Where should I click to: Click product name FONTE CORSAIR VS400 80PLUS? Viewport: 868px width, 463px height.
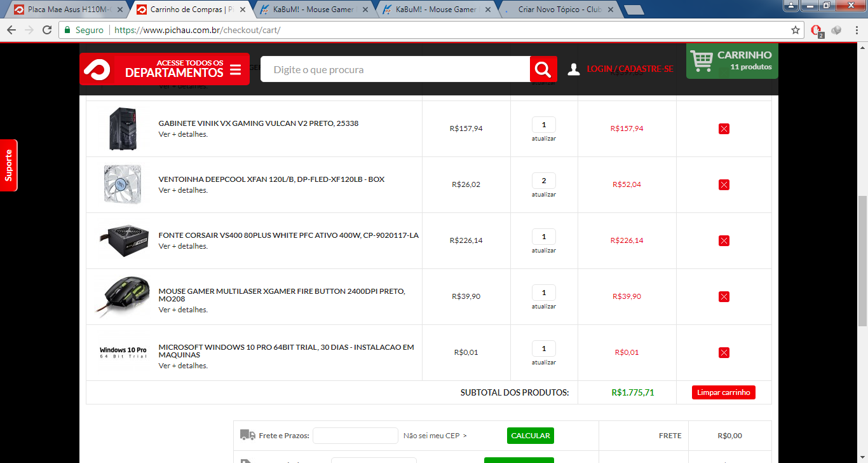pos(288,235)
